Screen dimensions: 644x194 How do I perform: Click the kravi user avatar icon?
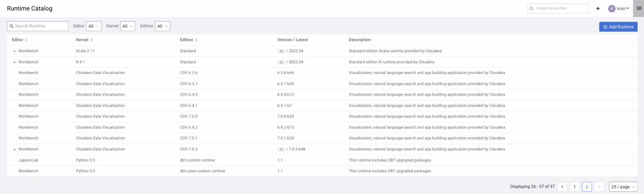tap(612, 8)
